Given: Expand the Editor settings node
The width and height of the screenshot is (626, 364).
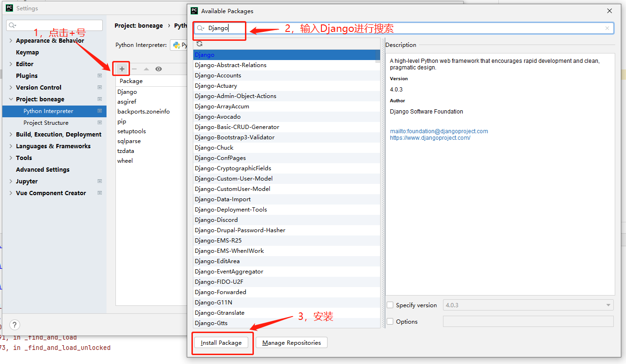Looking at the screenshot, I should point(11,64).
